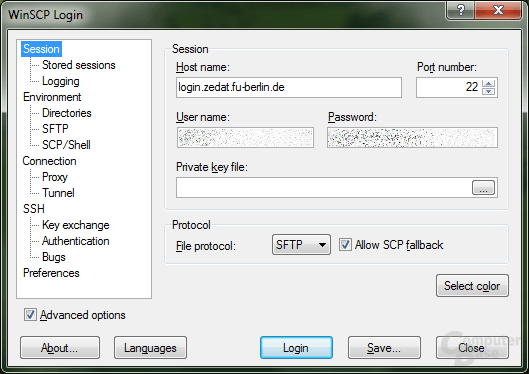Open the File protocol SFTP dropdown
Image resolution: width=529 pixels, height=374 pixels.
tap(301, 244)
